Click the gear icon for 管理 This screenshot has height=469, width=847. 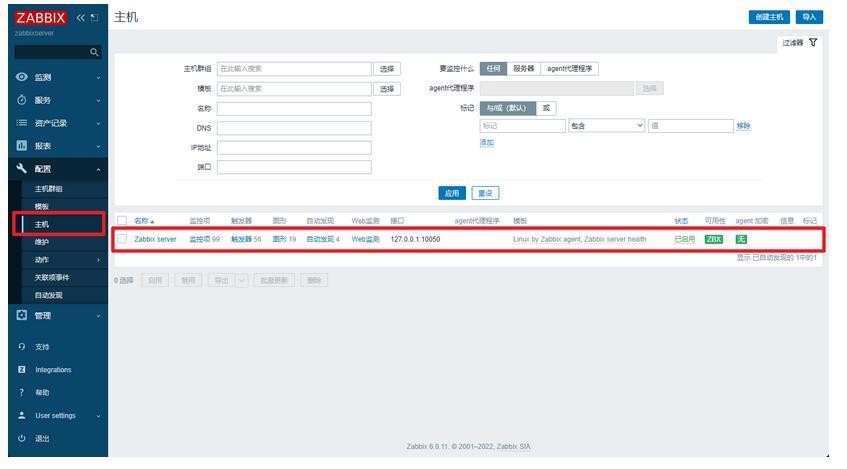point(22,315)
